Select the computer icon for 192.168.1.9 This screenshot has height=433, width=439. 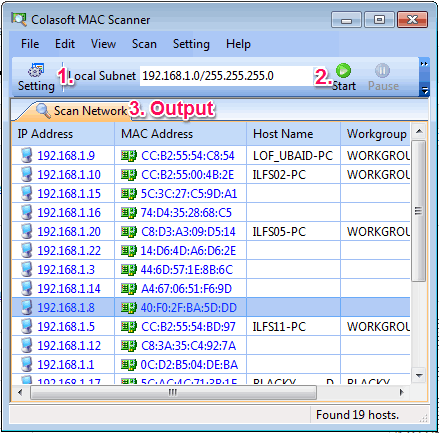click(x=26, y=155)
